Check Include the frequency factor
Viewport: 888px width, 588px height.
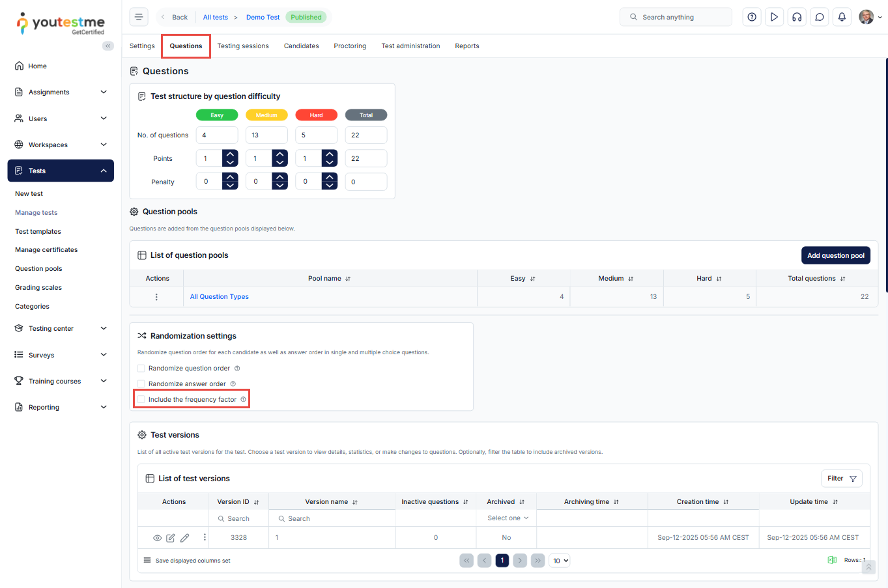pos(141,400)
